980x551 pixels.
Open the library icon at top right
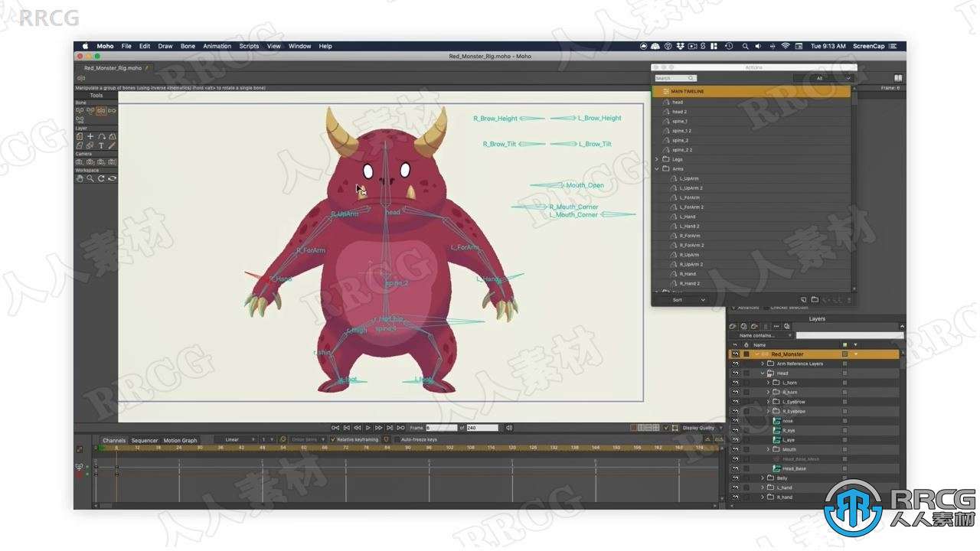(x=897, y=78)
